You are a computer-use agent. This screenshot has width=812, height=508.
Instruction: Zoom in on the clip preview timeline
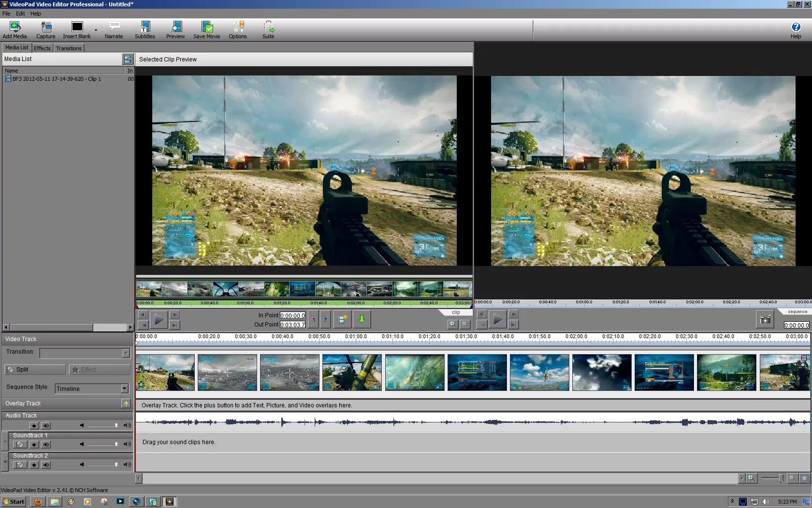coord(452,324)
